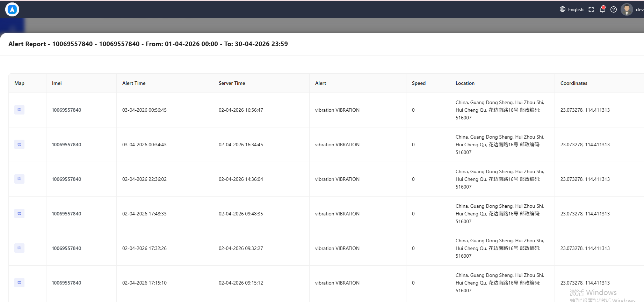Click the globe language icon
Screen dimensions: 644x302
point(563,9)
